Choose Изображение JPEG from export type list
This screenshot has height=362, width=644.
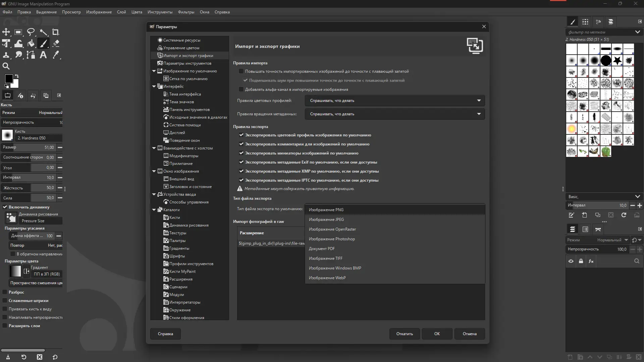(x=326, y=220)
